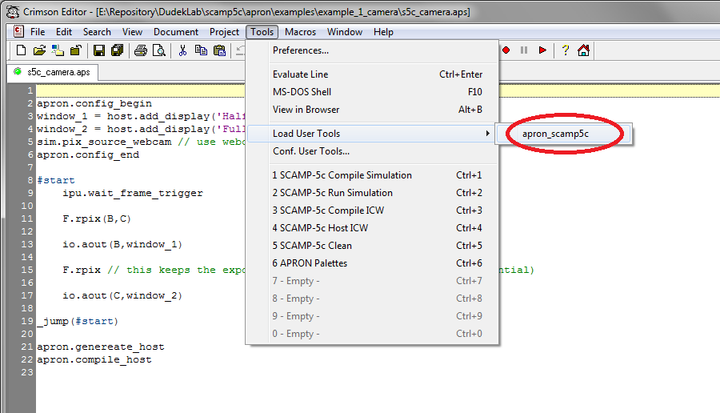Close the open Tools menu
Image resolution: width=720 pixels, height=413 pixels.
[x=262, y=32]
